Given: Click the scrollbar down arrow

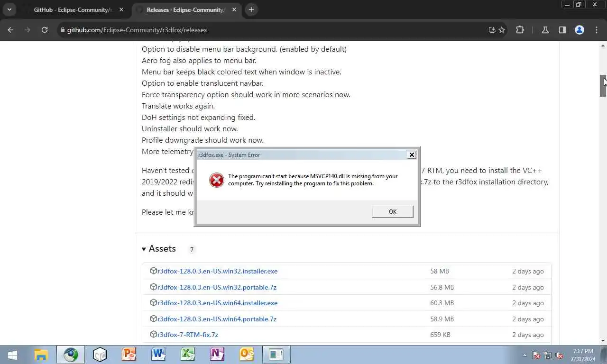Looking at the screenshot, I should [603, 341].
